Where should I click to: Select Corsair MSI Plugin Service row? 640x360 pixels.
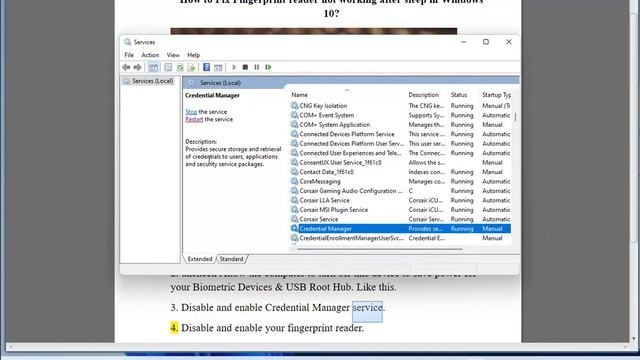pyautogui.click(x=400, y=209)
